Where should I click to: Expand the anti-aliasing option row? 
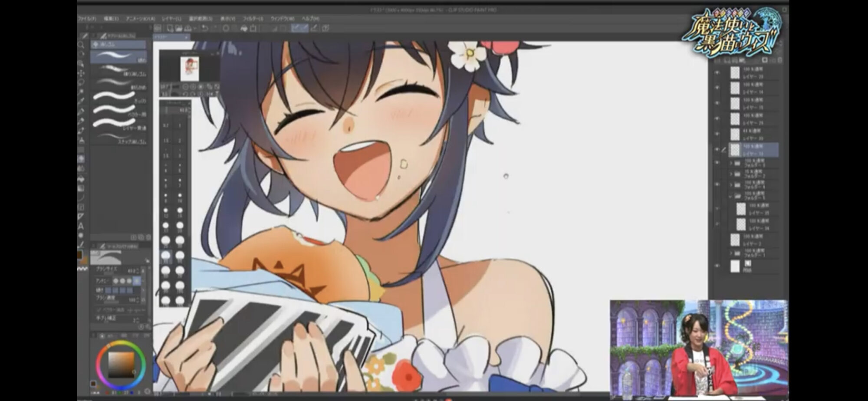(143, 281)
